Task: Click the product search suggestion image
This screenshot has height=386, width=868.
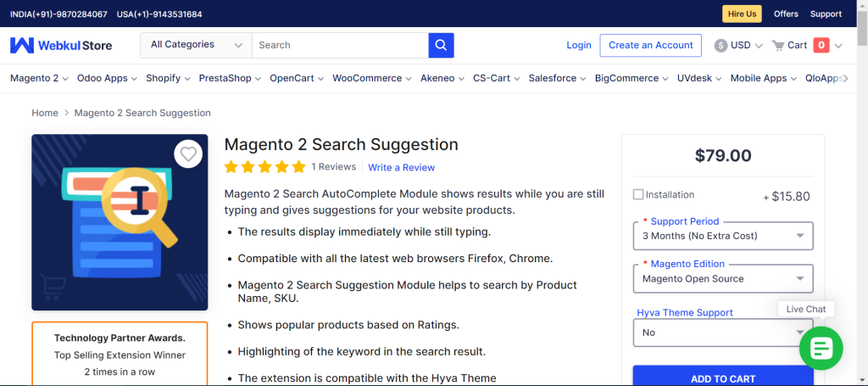Action: pos(120,222)
